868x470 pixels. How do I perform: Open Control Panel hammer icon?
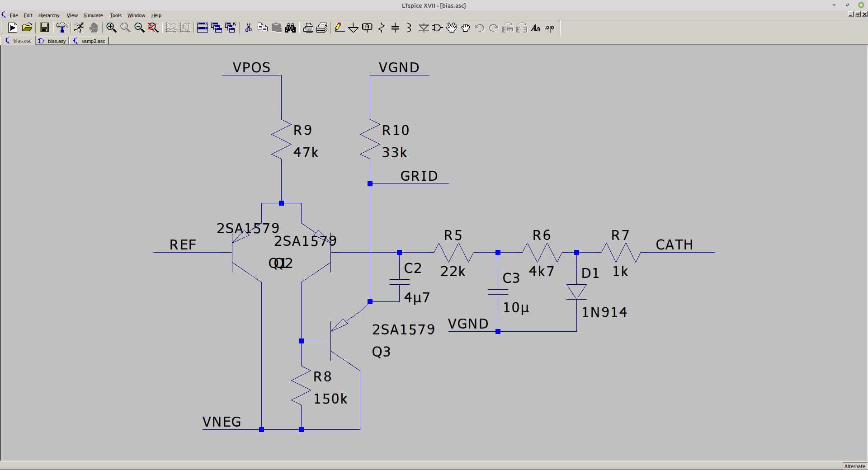(62, 28)
